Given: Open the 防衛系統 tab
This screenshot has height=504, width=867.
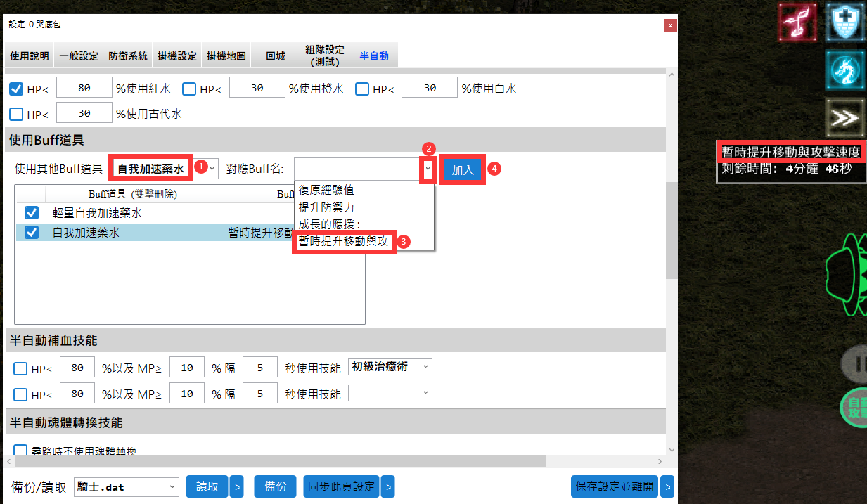Looking at the screenshot, I should pyautogui.click(x=128, y=56).
